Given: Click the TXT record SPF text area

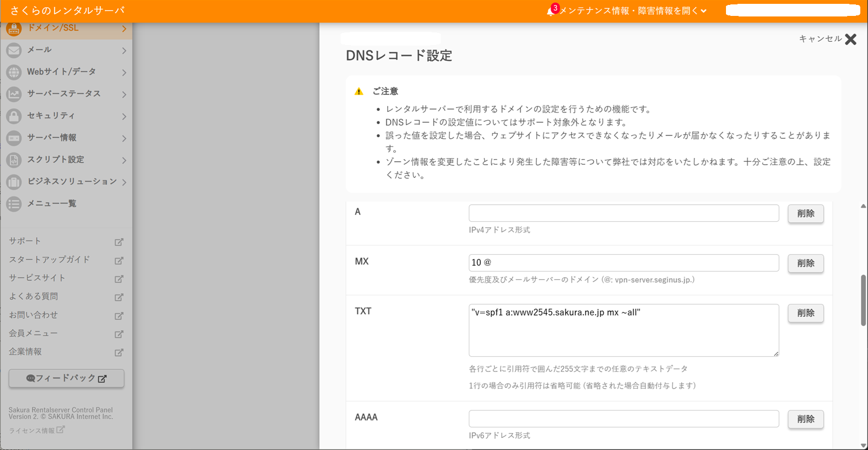Looking at the screenshot, I should coord(623,330).
